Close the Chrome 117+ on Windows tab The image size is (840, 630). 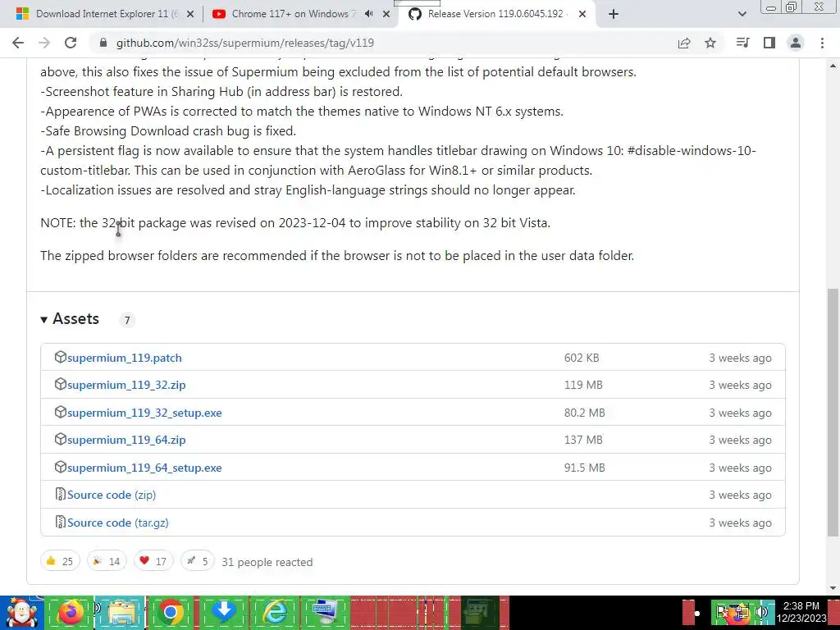(386, 15)
